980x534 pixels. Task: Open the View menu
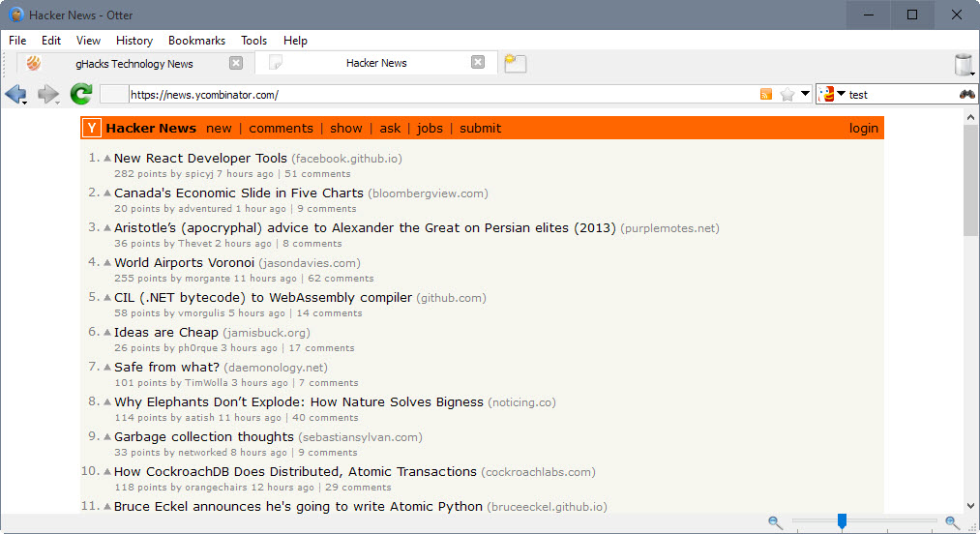tap(88, 41)
